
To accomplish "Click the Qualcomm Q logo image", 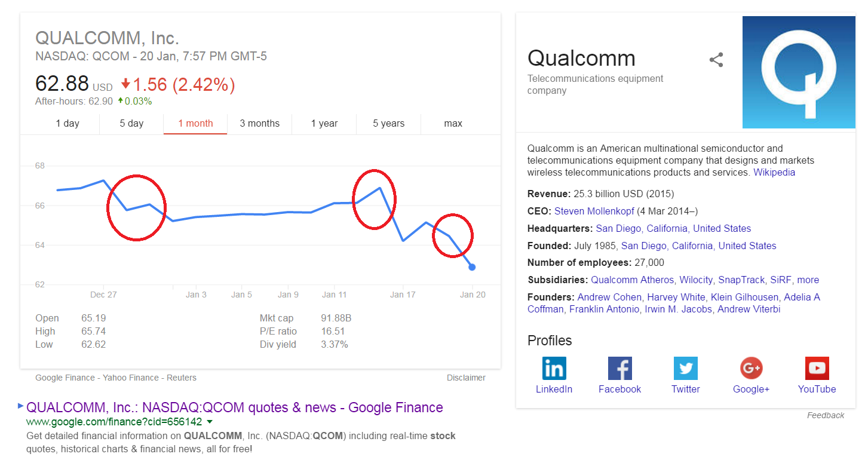I will pos(799,72).
